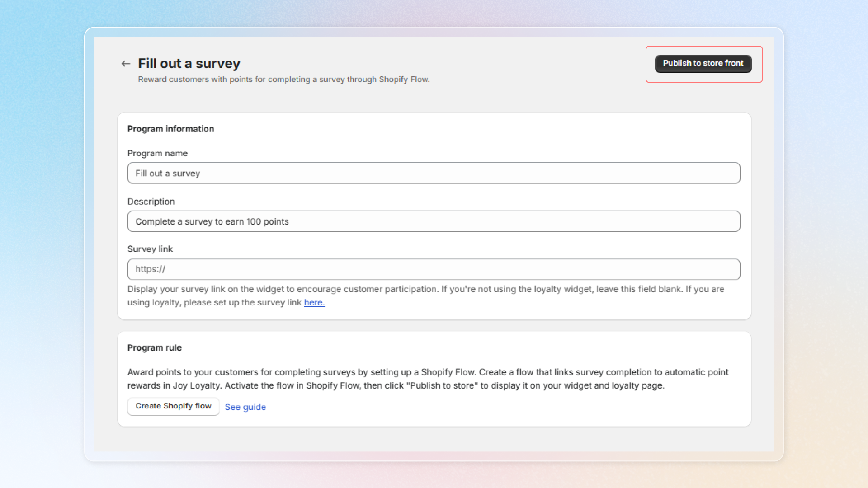This screenshot has height=488, width=868.
Task: Click the 'Program rule' section heading
Action: [154, 347]
